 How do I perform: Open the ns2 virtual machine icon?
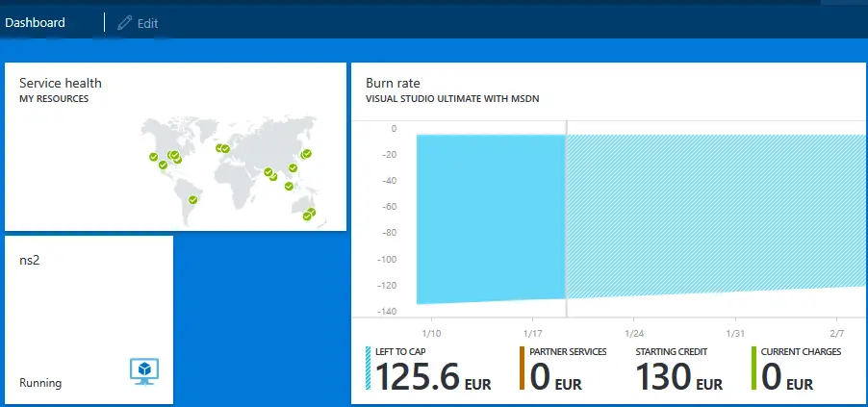click(x=144, y=371)
